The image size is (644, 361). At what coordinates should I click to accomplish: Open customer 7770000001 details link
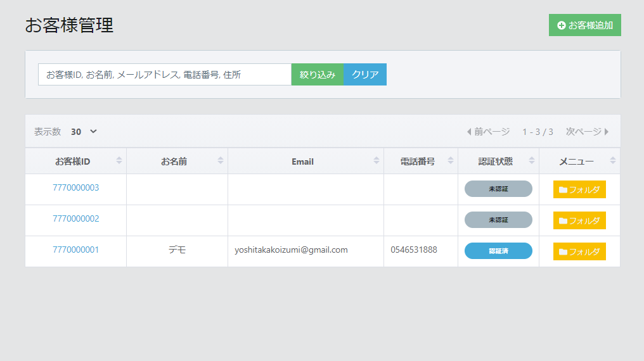(75, 250)
